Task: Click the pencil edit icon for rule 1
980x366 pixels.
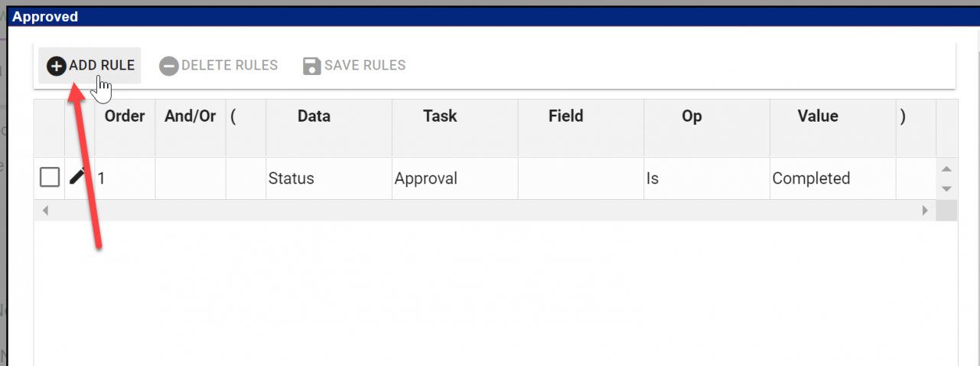Action: (x=78, y=177)
